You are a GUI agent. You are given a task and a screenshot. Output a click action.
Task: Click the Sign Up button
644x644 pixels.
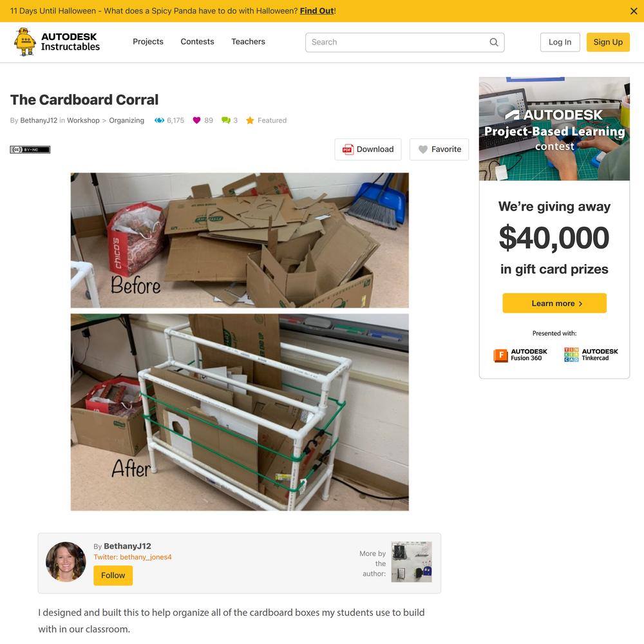(x=608, y=43)
